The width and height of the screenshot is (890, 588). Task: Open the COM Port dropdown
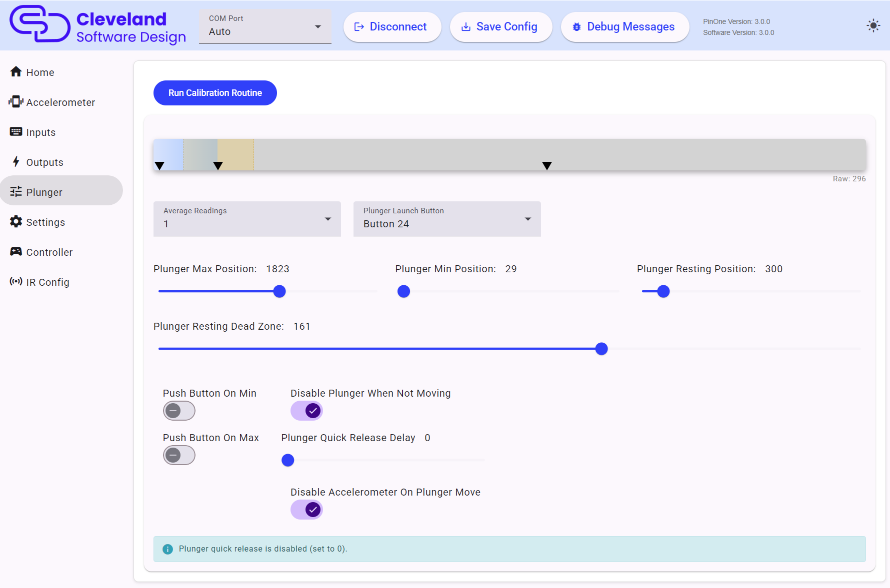265,26
